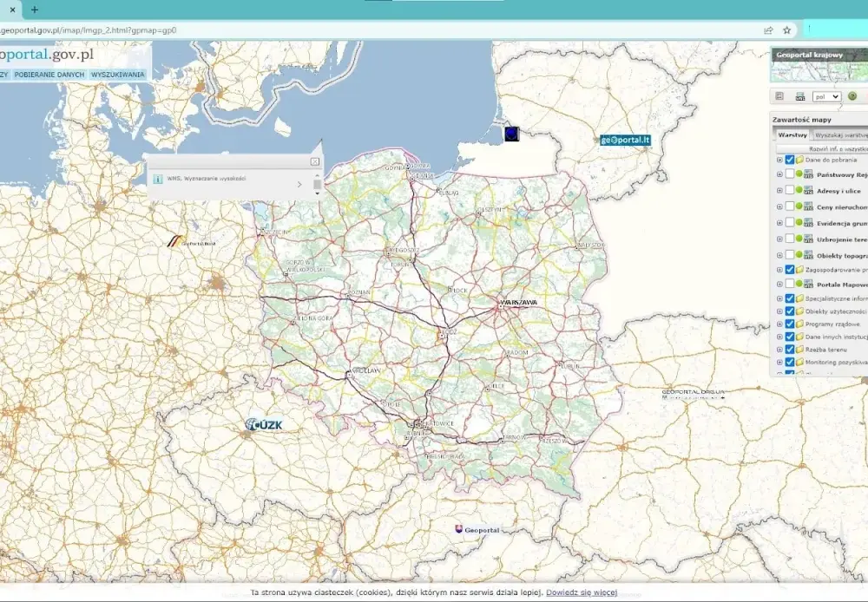Expand the Dane do pobrania tree node
This screenshot has width=868, height=602.
point(779,160)
